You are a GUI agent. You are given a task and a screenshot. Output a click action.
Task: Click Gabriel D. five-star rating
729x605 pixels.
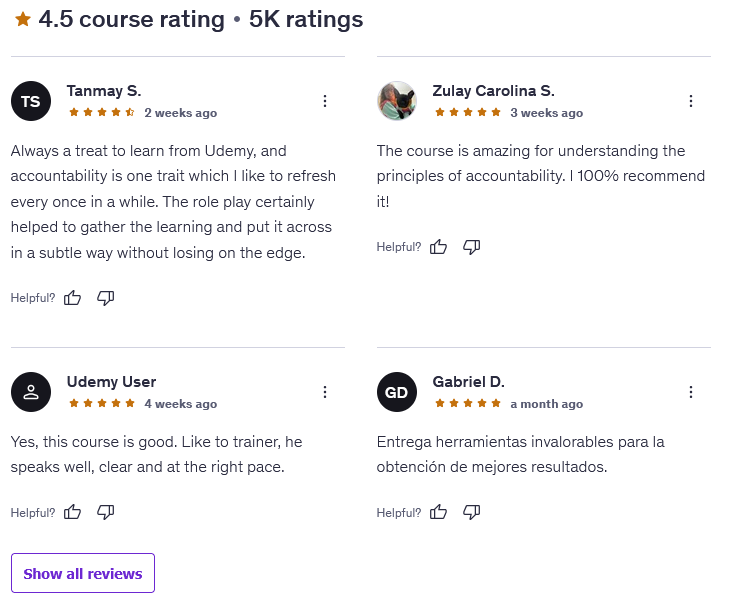468,404
